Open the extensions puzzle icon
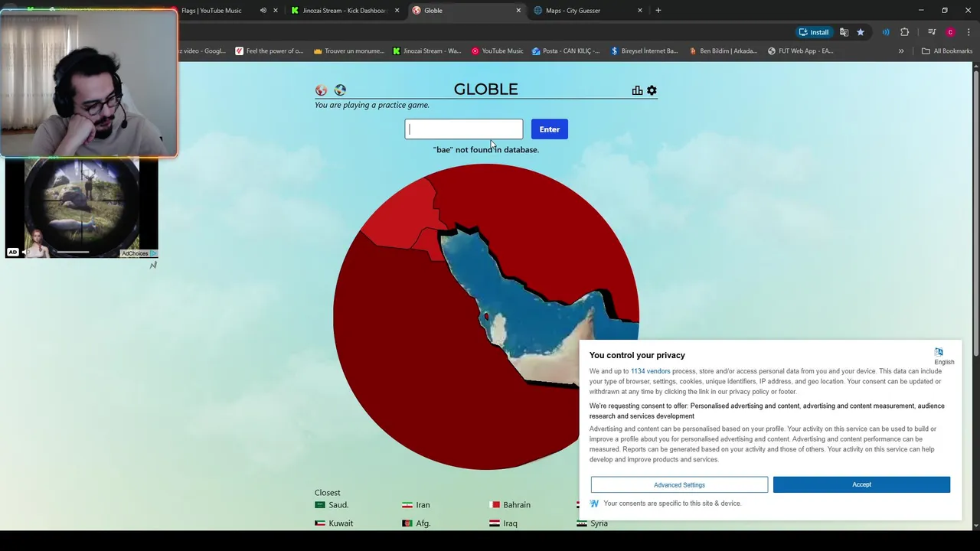Screen dimensions: 980x551 [x=905, y=32]
